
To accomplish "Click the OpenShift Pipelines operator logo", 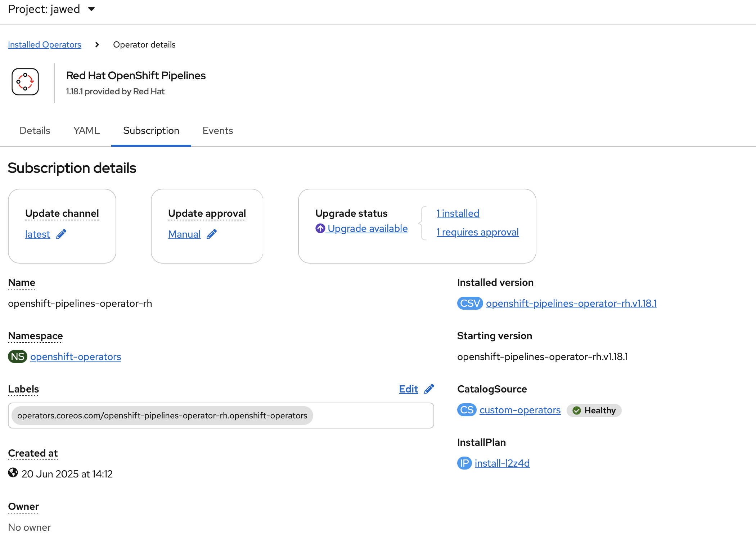I will click(25, 82).
